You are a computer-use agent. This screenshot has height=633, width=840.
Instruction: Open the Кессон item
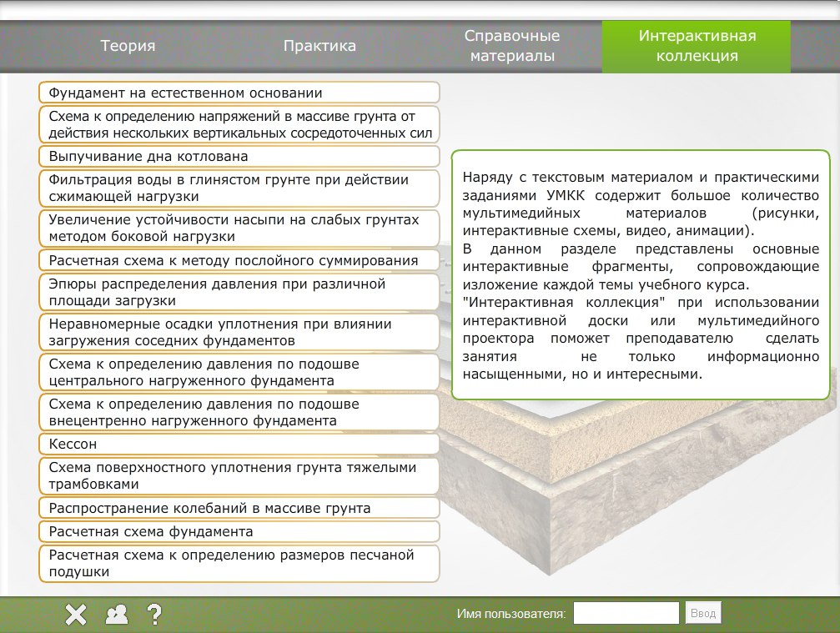(239, 445)
